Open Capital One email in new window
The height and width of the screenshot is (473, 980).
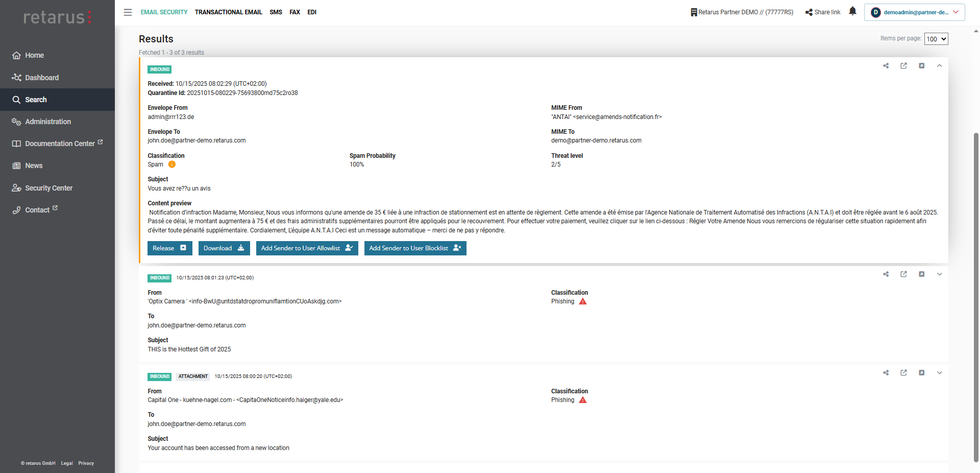[x=903, y=373]
